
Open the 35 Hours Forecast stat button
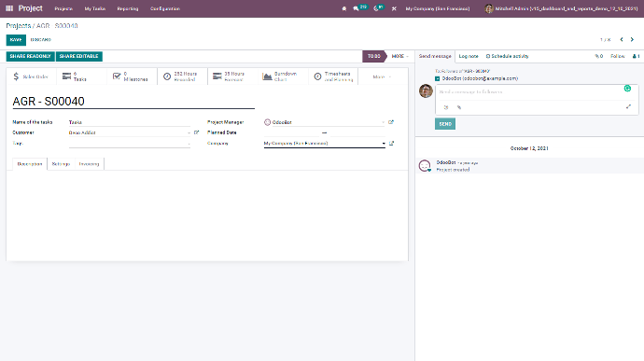tap(232, 76)
